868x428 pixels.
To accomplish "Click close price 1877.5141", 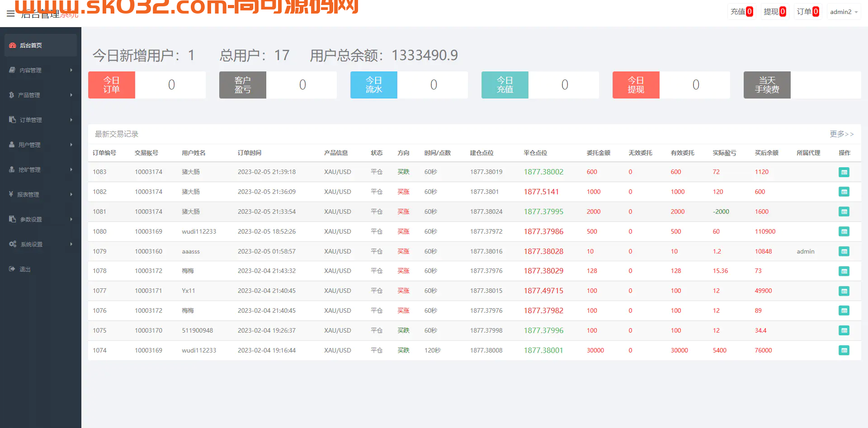I will [541, 192].
